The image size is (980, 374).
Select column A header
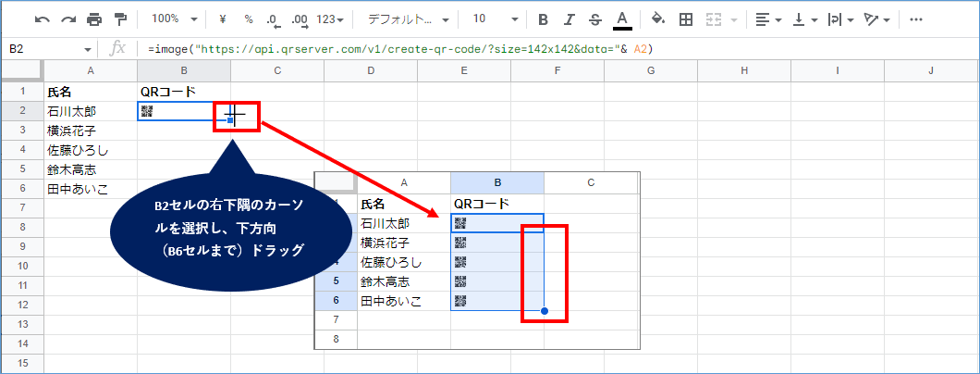point(91,70)
